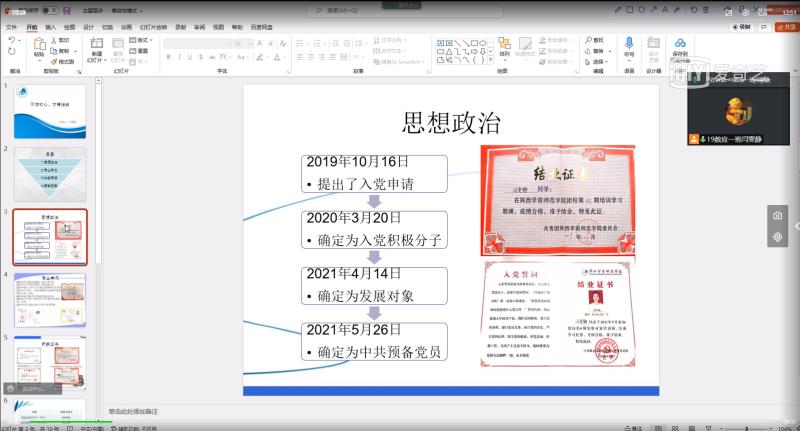Switch to the Animations (动画) tab
Viewport: 800px width, 431px height.
126,27
